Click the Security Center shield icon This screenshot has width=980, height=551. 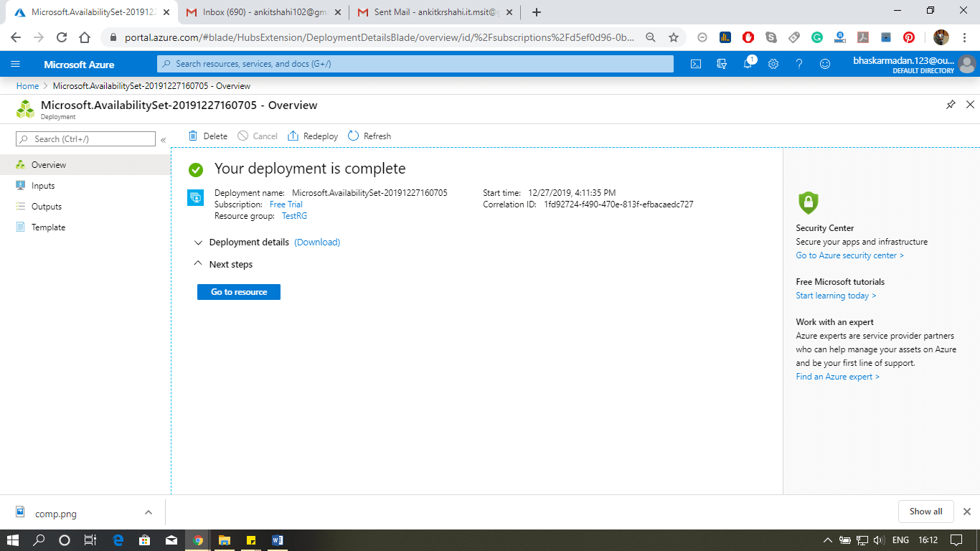(808, 202)
